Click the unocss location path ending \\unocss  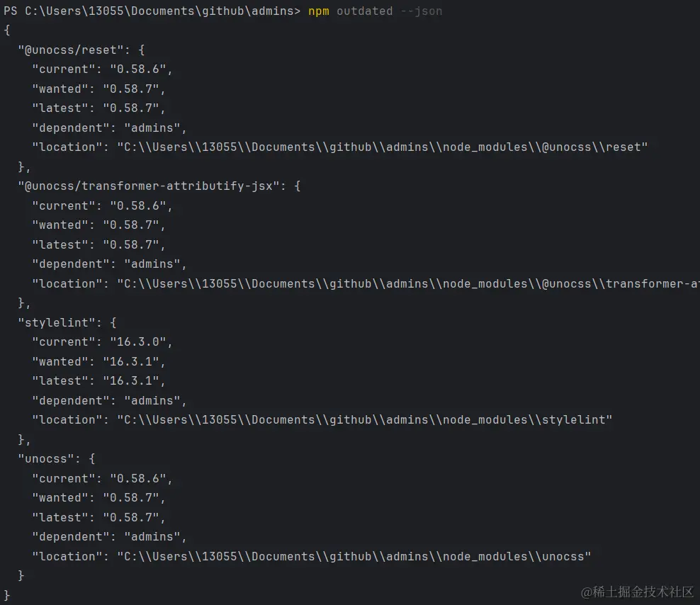tap(354, 556)
